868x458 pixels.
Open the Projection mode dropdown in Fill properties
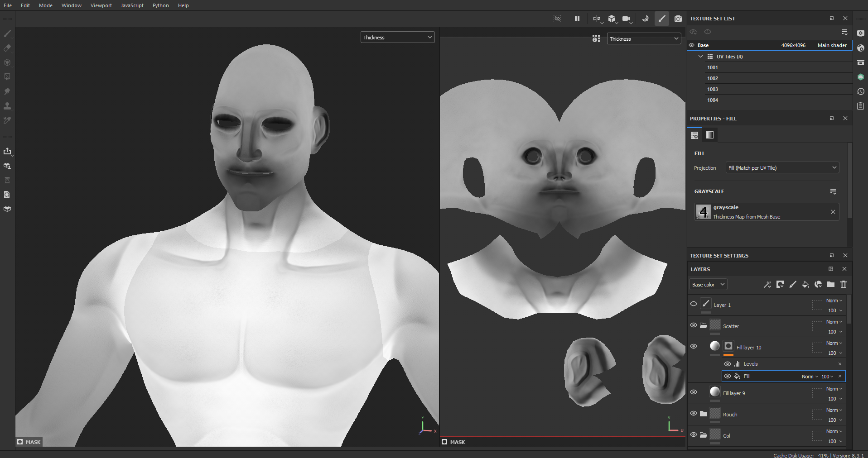point(782,167)
